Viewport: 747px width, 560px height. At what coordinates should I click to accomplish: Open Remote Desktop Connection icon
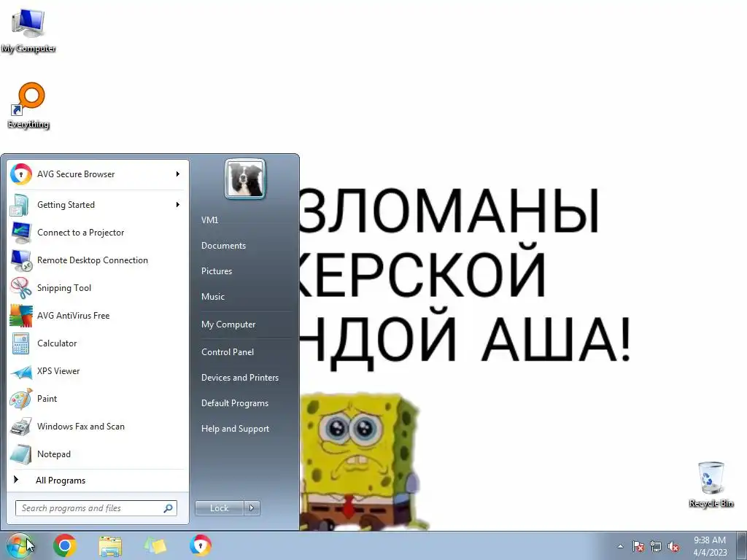coord(21,260)
